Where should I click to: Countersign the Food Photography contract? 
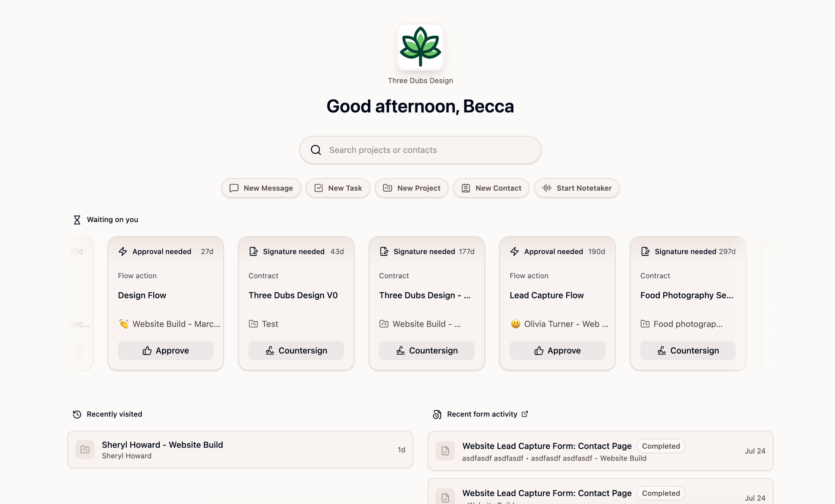pyautogui.click(x=688, y=350)
